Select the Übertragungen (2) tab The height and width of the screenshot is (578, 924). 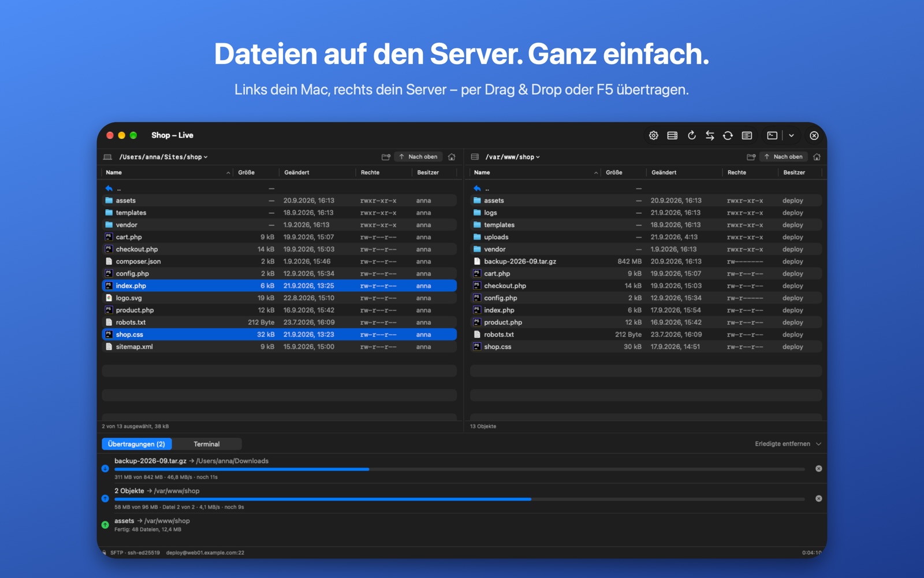[x=137, y=444]
